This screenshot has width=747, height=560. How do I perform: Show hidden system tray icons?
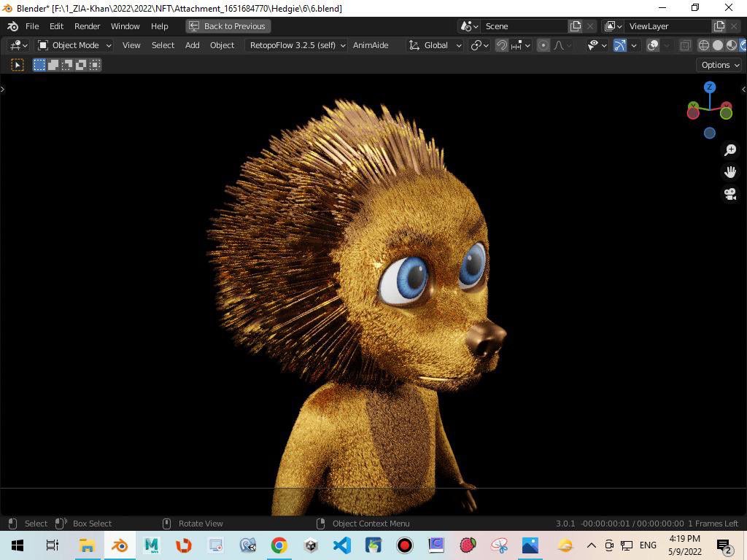pyautogui.click(x=591, y=545)
